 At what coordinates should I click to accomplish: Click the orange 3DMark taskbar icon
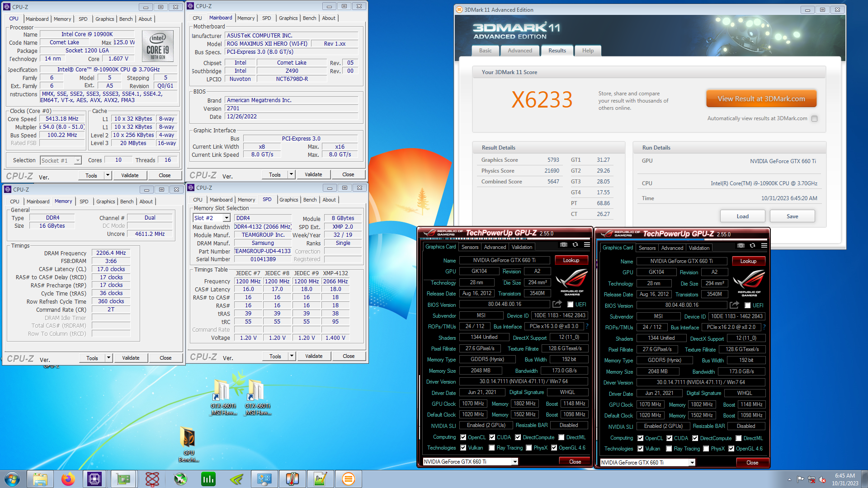[349, 479]
